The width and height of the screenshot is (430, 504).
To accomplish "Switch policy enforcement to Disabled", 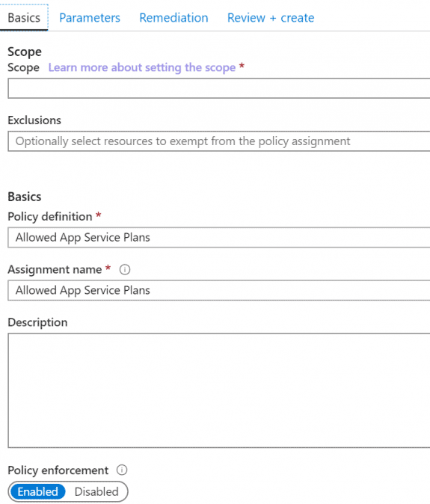I will (x=96, y=491).
